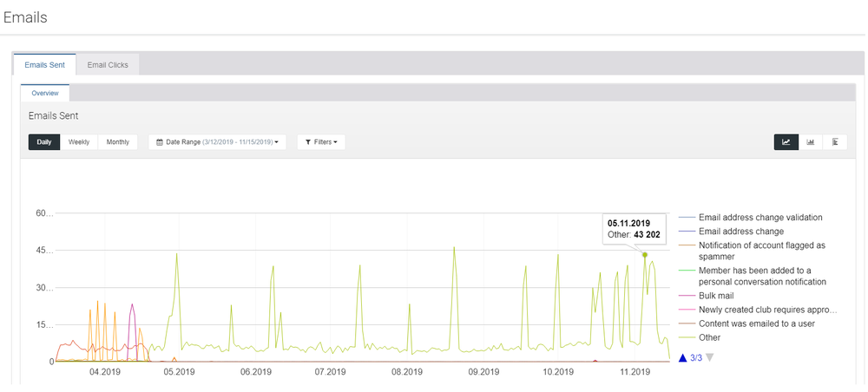
Task: Open the Date Range dropdown
Action: [x=217, y=142]
